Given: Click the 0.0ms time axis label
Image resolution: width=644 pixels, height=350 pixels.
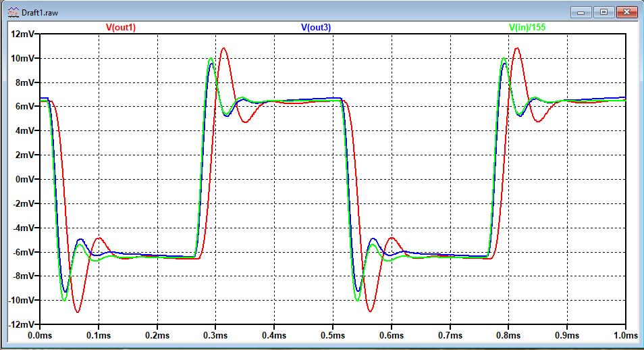Looking at the screenshot, I should click(x=40, y=335).
